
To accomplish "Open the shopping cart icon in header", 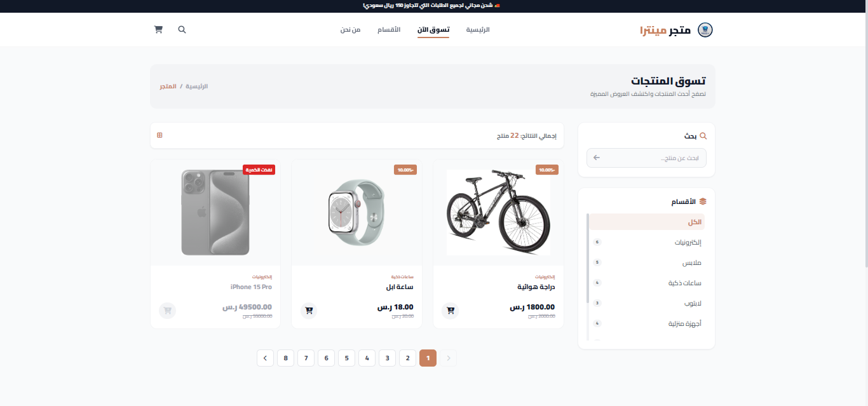I will tap(158, 30).
